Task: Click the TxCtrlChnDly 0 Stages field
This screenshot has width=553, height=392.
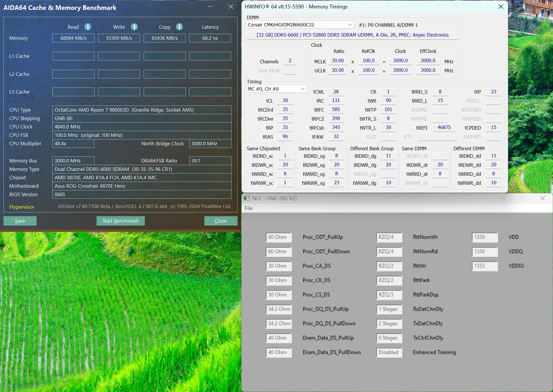Action: 389,338
